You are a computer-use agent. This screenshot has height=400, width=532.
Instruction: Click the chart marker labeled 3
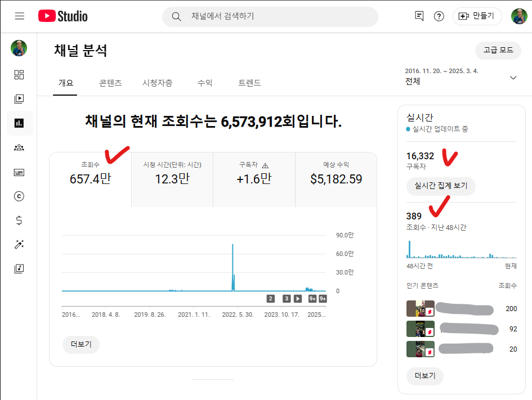pyautogui.click(x=287, y=299)
